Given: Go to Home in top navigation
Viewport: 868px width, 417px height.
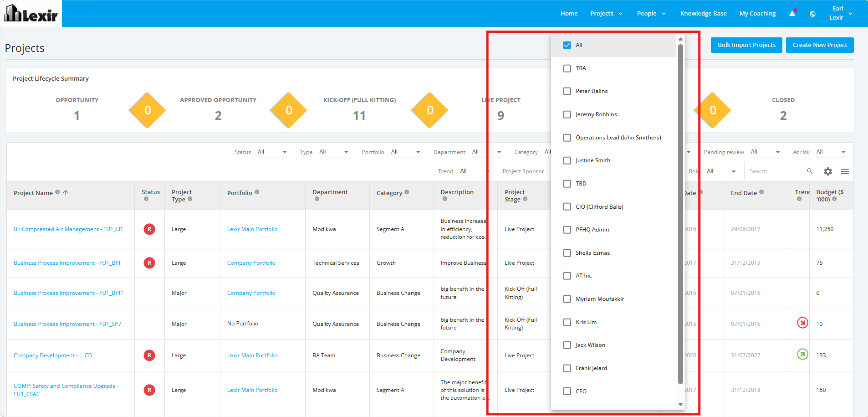Looking at the screenshot, I should 569,14.
